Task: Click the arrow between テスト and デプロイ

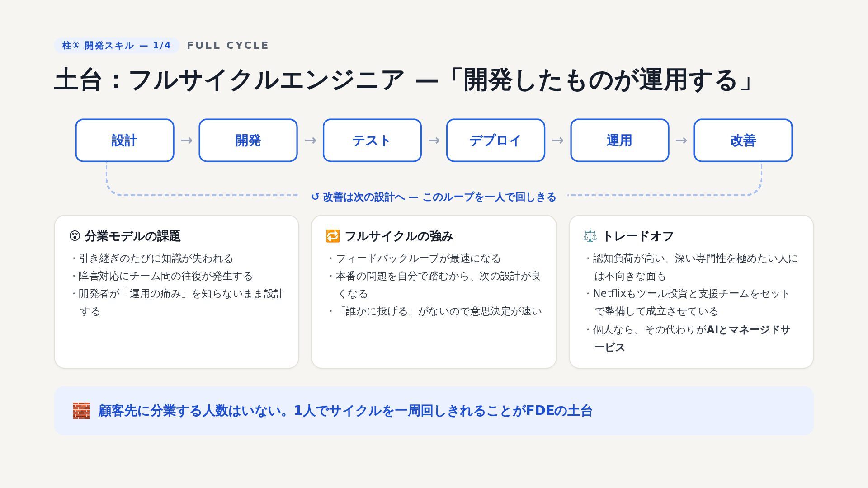Action: pyautogui.click(x=434, y=141)
